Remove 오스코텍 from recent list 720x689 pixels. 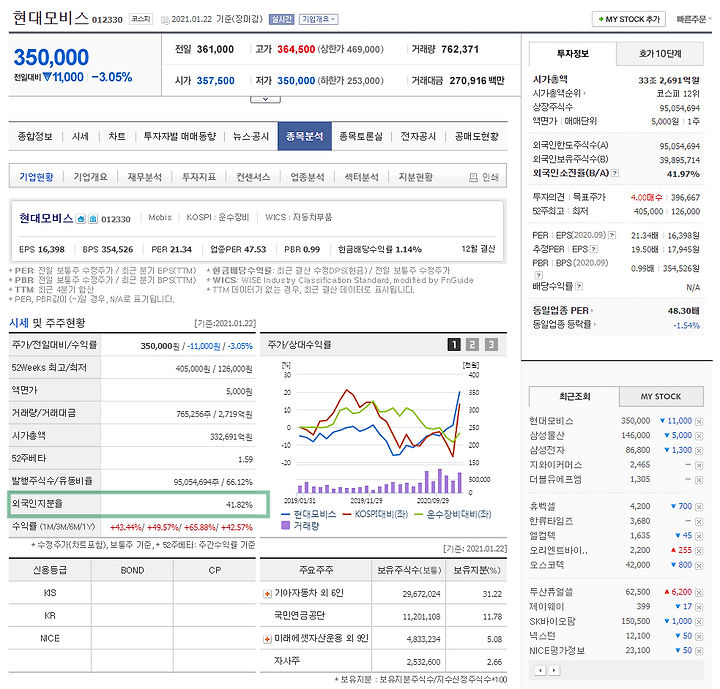pyautogui.click(x=699, y=565)
